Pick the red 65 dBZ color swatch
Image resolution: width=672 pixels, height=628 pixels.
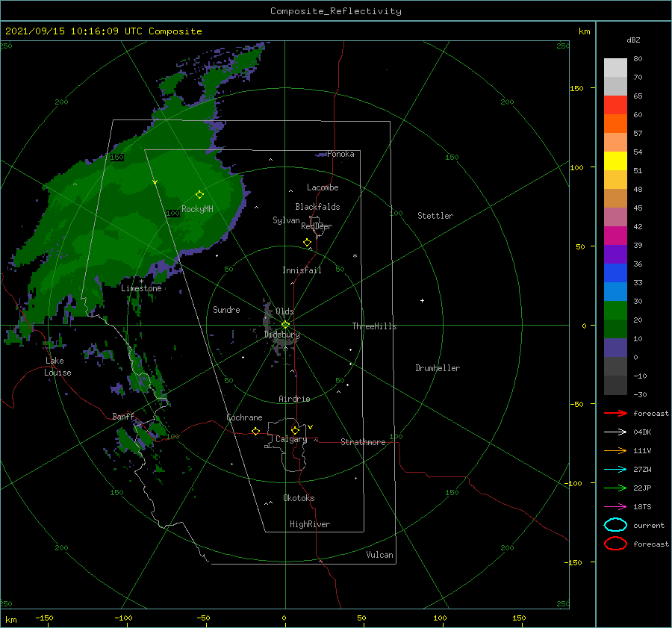pos(615,105)
